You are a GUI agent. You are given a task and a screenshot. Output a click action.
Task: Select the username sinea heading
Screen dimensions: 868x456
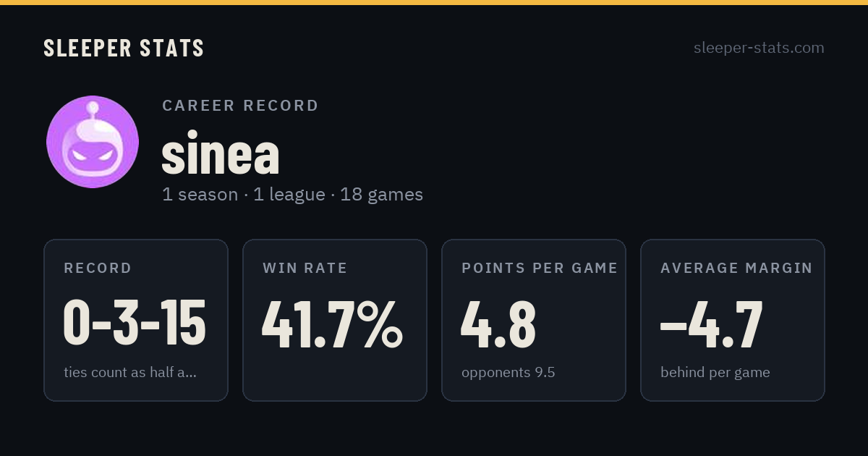point(220,153)
